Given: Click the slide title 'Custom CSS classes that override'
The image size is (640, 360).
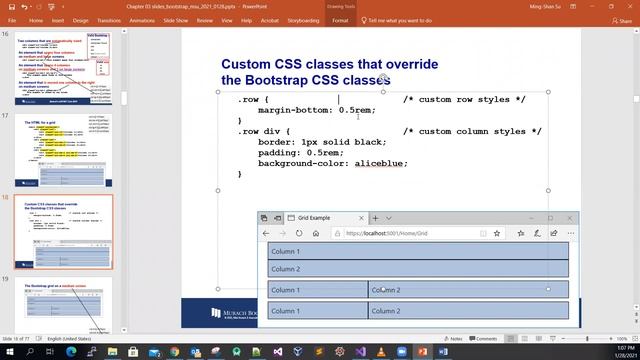Looking at the screenshot, I should click(x=329, y=64).
